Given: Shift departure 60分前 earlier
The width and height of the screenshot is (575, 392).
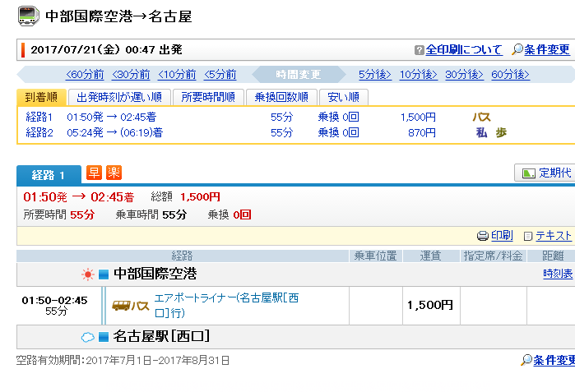Looking at the screenshot, I should click(x=85, y=75).
